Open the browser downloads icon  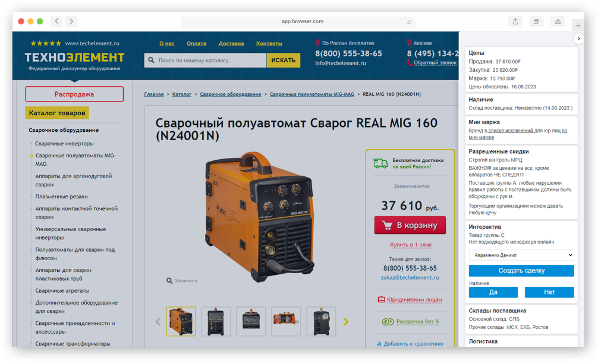tap(558, 21)
